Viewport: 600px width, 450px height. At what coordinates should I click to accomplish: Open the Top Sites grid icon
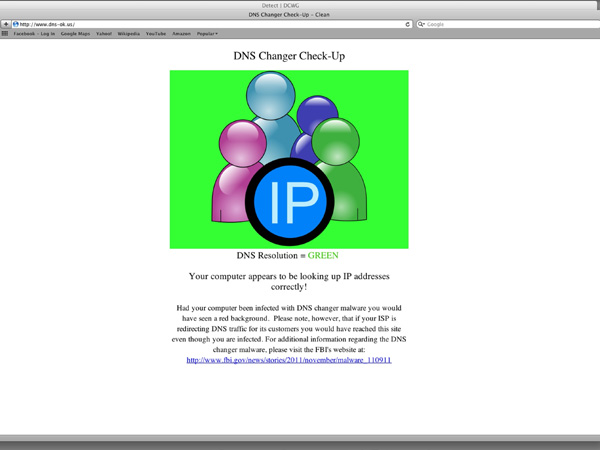(6, 33)
